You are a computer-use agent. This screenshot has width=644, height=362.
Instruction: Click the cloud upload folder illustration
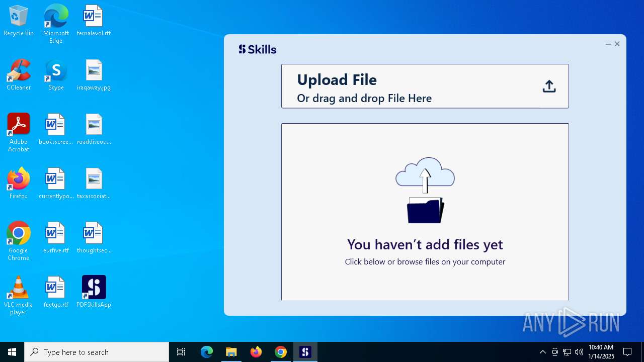point(425,190)
